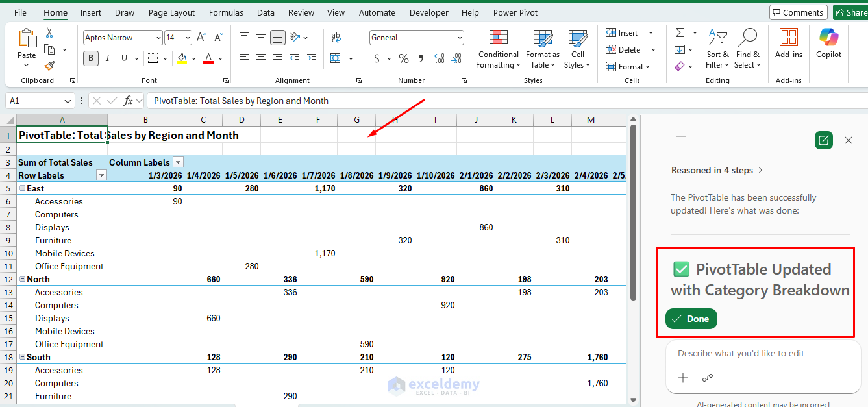Open the Format cells dropdown
Image resolution: width=868 pixels, height=407 pixels.
tap(628, 66)
